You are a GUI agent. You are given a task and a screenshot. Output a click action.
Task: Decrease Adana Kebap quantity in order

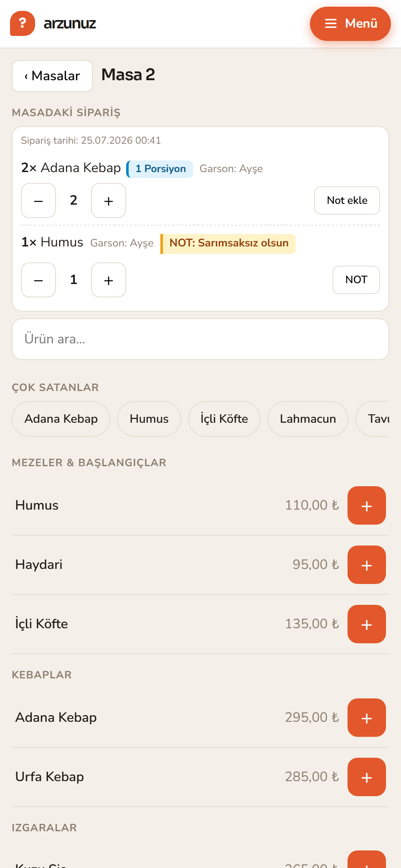pos(38,201)
